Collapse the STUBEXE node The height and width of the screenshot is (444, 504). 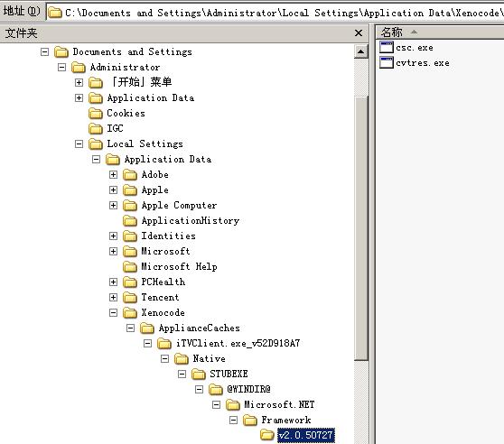182,374
